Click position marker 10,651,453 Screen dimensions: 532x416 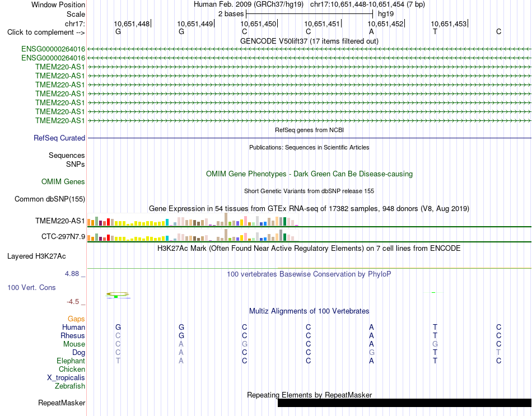(x=449, y=24)
